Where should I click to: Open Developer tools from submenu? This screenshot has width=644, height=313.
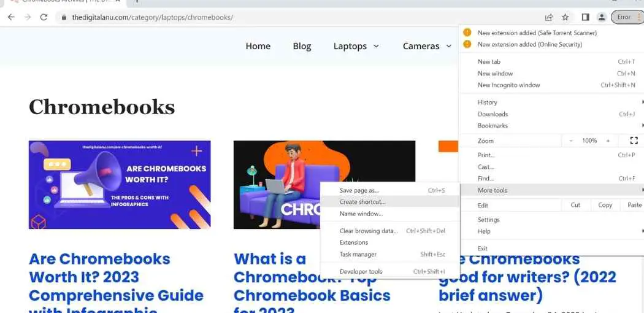click(389, 271)
